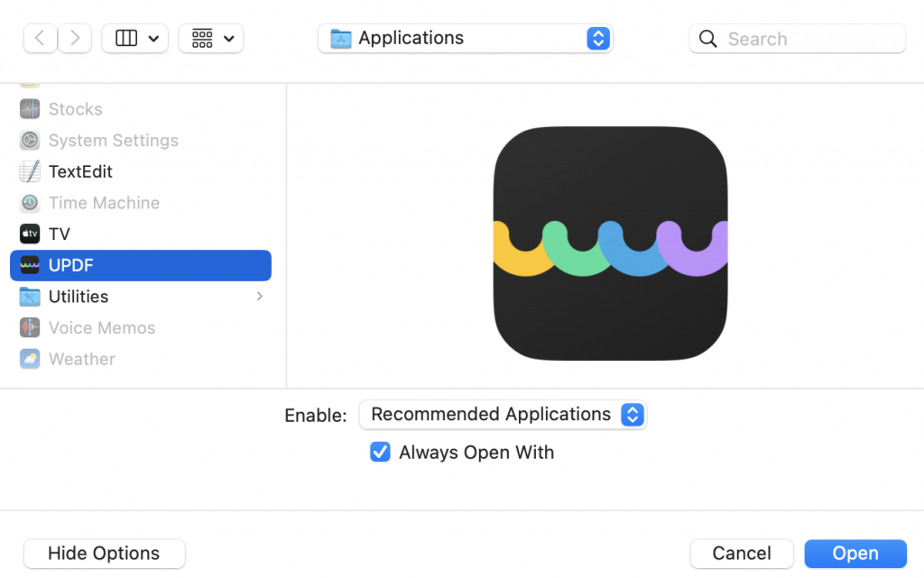Click the Hide Options button
The width and height of the screenshot is (924, 578).
(x=104, y=554)
